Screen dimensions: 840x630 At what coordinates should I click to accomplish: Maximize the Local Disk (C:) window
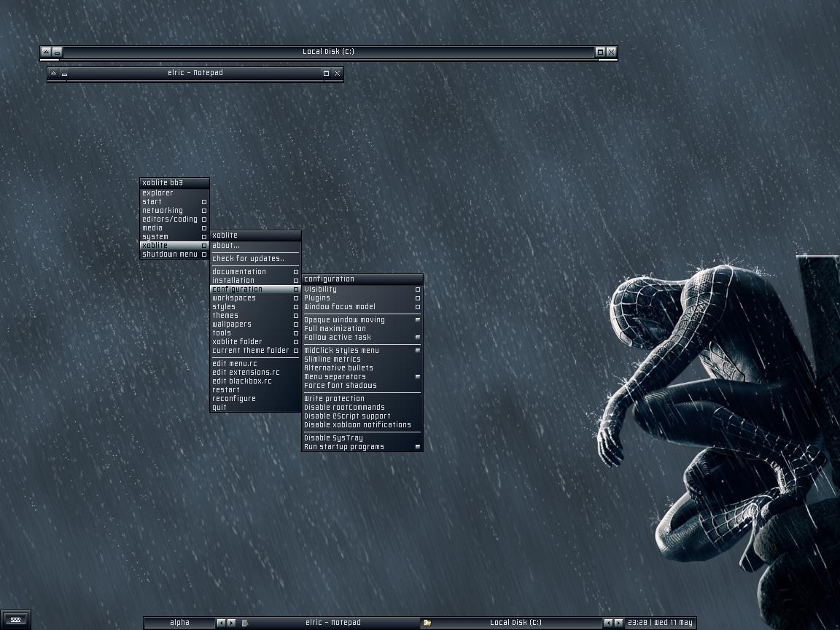pyautogui.click(x=601, y=52)
